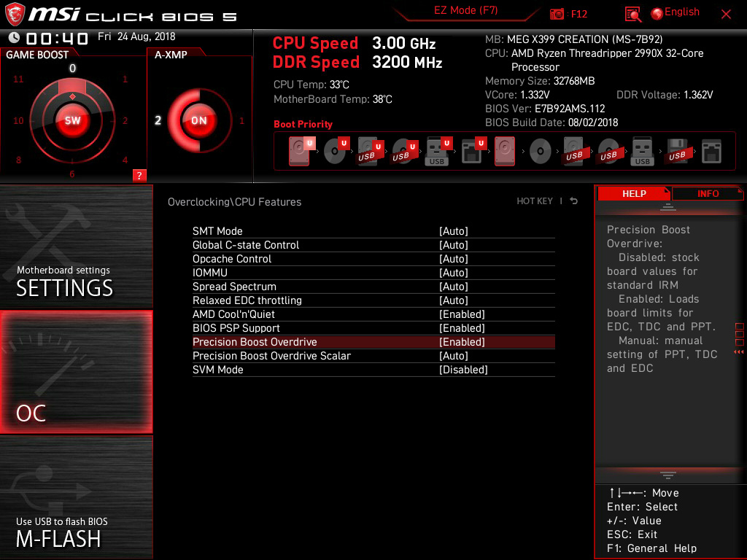
Task: Change Spread Spectrum [Auto] value
Action: 454,286
